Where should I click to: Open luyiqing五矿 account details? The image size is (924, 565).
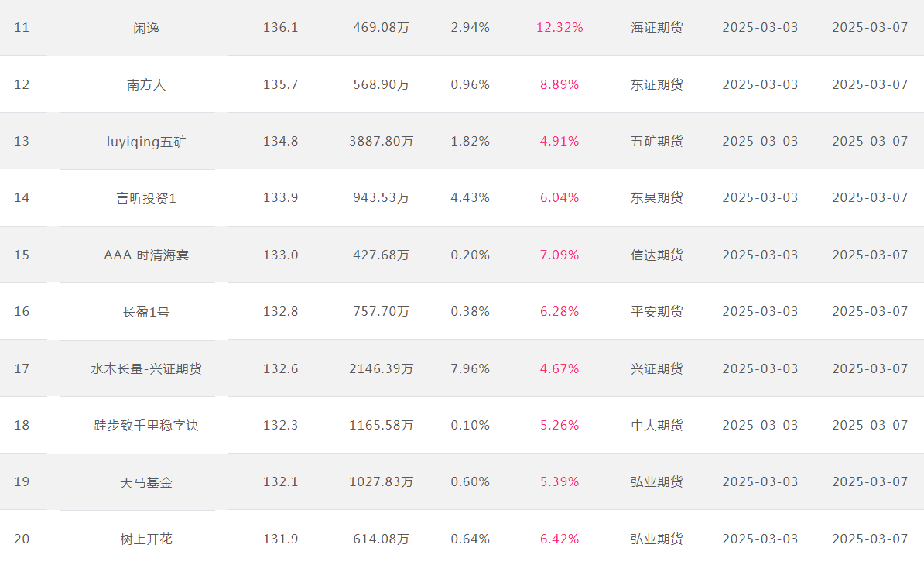click(x=146, y=142)
